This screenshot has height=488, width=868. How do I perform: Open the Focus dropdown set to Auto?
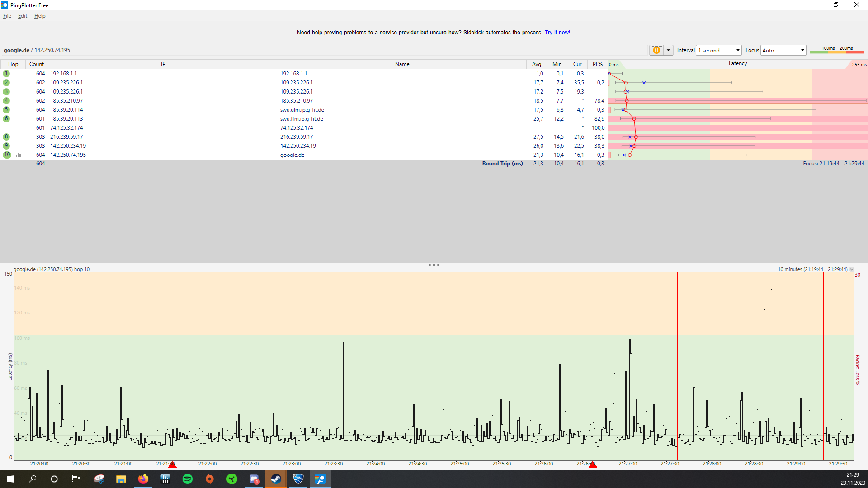pos(783,50)
